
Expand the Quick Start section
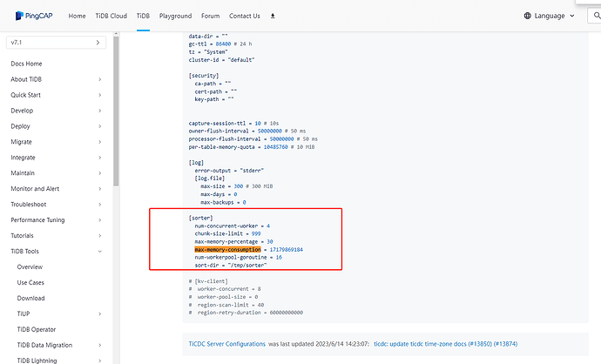pyautogui.click(x=99, y=95)
